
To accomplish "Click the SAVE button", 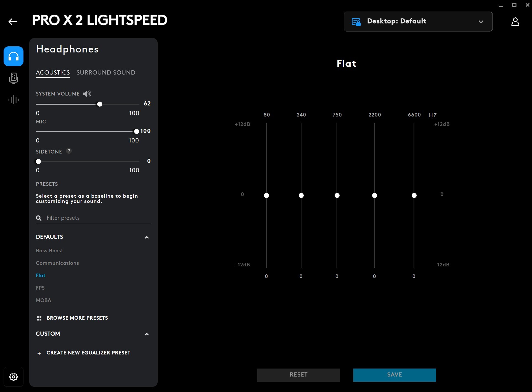I will click(x=395, y=375).
